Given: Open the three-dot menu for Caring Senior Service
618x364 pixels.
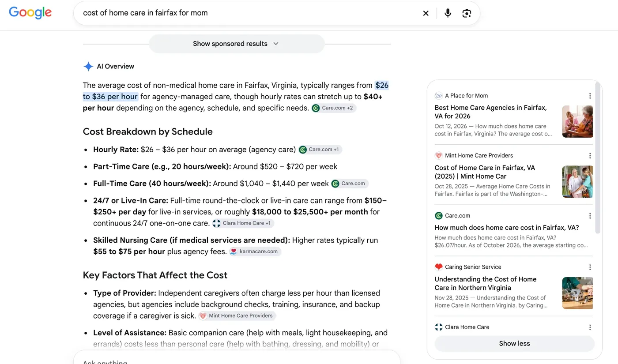Looking at the screenshot, I should tap(590, 267).
